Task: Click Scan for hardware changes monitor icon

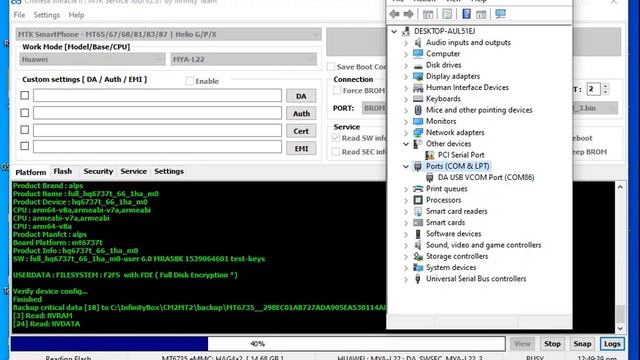Action: click(x=500, y=14)
